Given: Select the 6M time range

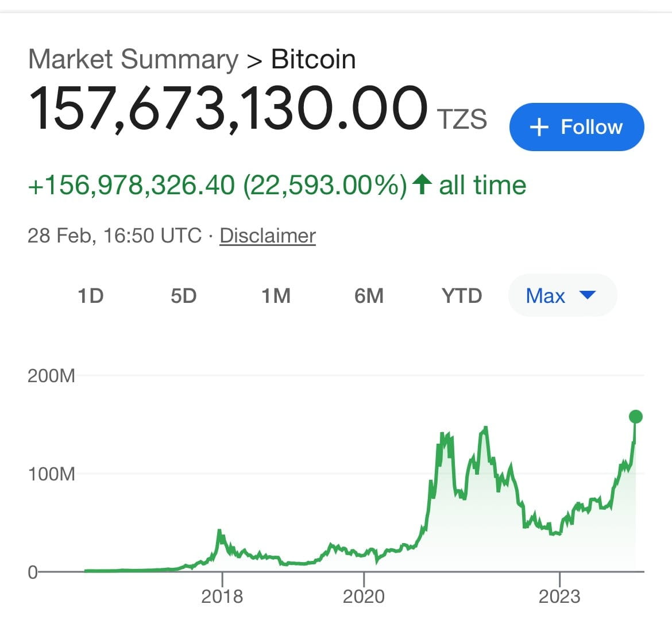Looking at the screenshot, I should click(369, 295).
